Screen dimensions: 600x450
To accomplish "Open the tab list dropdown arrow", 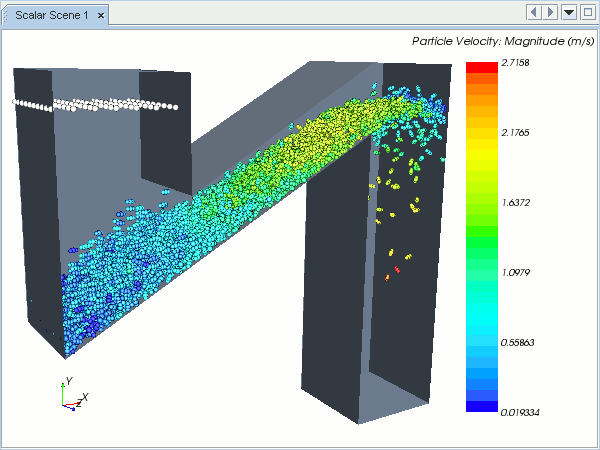I will [x=569, y=12].
